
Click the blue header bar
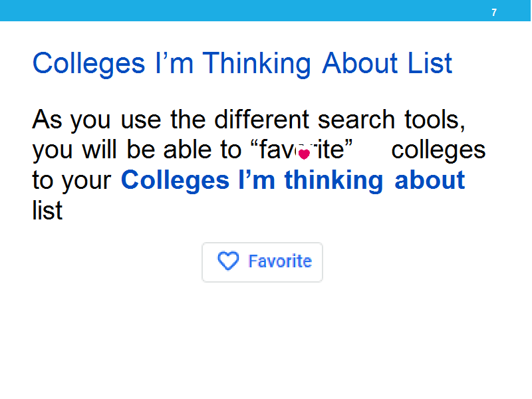[265, 11]
